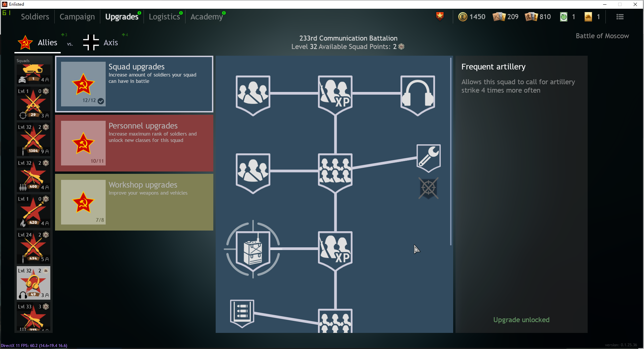Viewport: 644px width, 349px height.
Task: Click the locked crossed-out wheel upgrade icon
Action: pyautogui.click(x=428, y=188)
